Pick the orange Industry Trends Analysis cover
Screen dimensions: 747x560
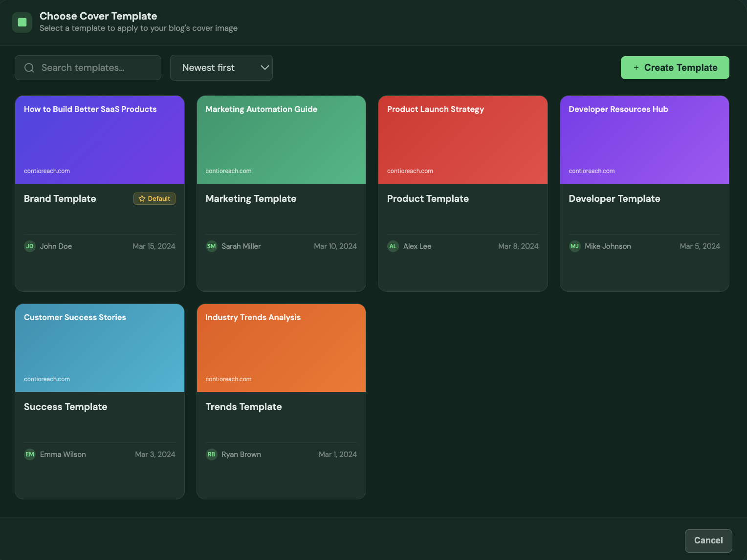click(x=281, y=348)
